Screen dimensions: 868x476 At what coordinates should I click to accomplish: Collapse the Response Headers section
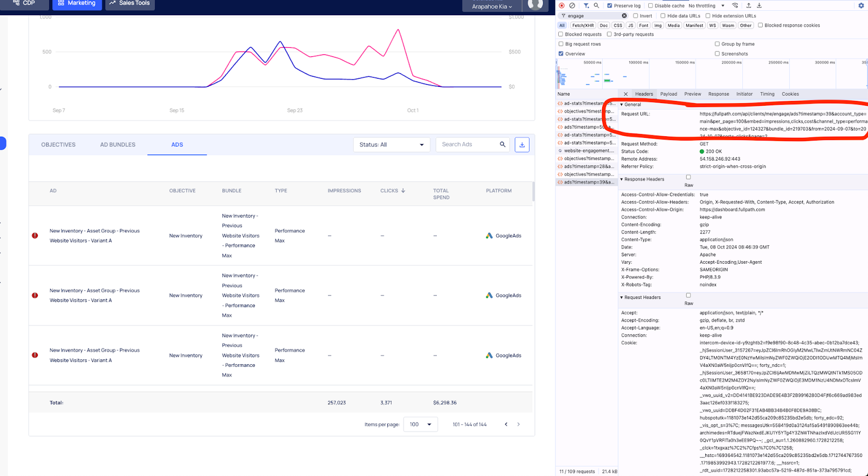[643, 179]
